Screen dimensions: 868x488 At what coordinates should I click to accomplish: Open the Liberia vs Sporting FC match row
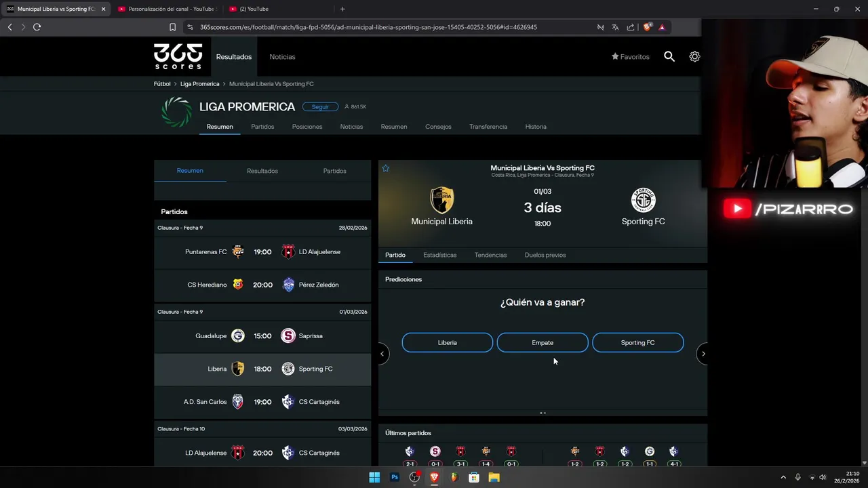(262, 369)
